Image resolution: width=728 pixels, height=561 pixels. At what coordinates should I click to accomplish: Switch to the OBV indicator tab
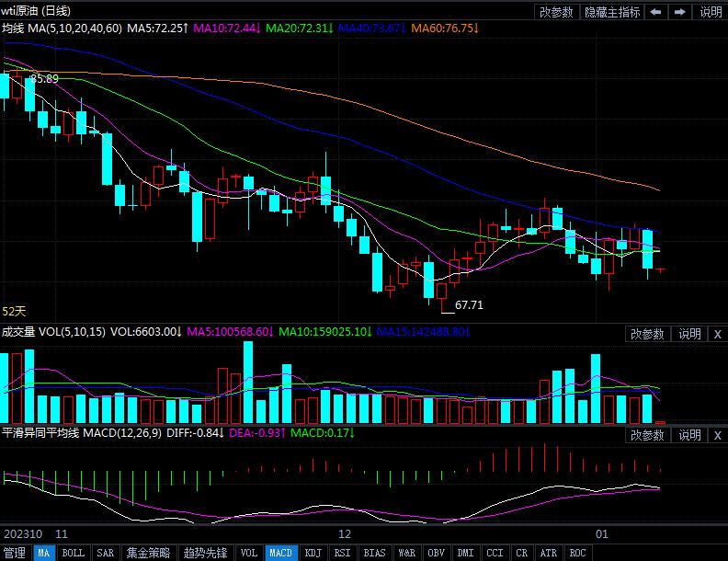[x=437, y=553]
